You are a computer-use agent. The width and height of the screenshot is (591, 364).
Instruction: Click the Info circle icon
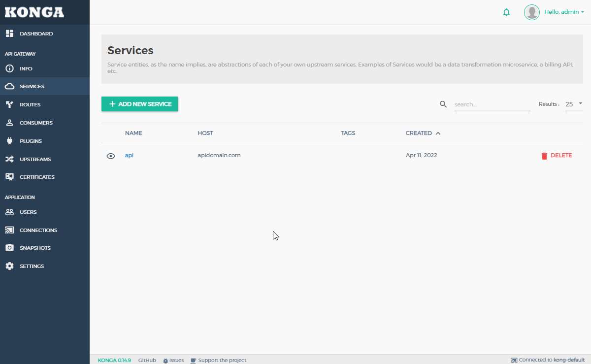(9, 68)
